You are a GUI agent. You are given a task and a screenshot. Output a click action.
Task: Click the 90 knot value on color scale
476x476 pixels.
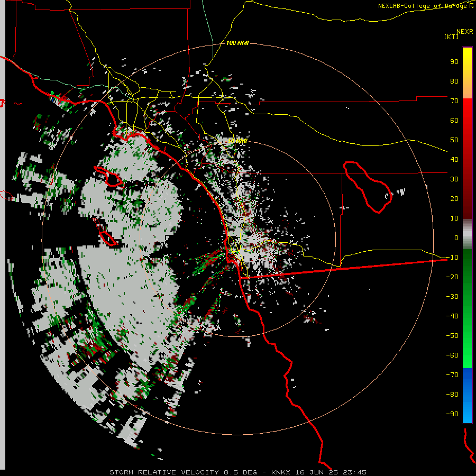coord(454,62)
